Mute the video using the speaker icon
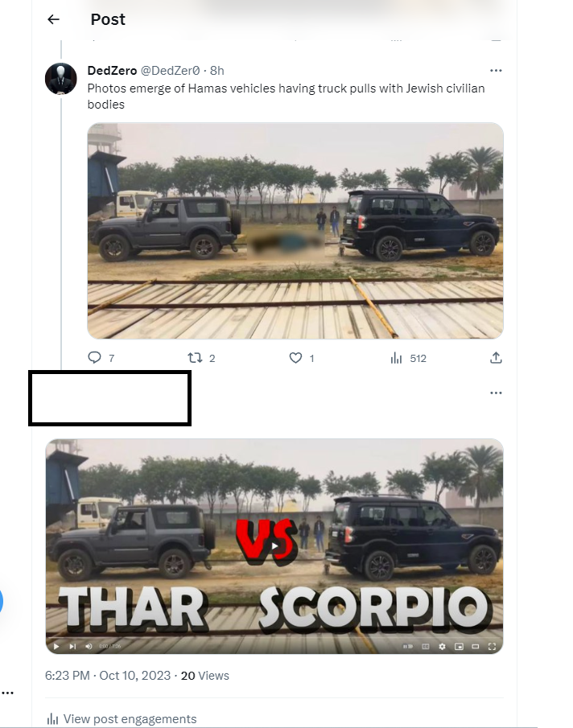This screenshot has width=573, height=728. [89, 646]
